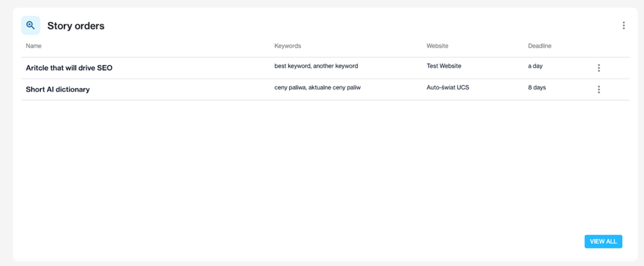
Task: Click the a day deadline value
Action: tap(535, 66)
